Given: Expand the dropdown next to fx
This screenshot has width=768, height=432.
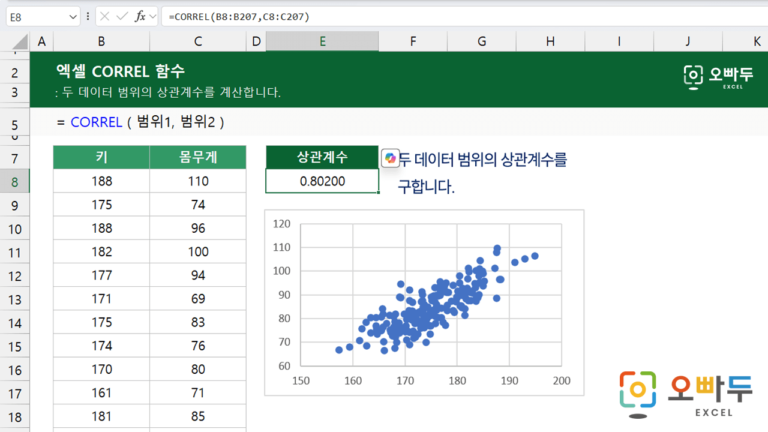Looking at the screenshot, I should (x=153, y=17).
